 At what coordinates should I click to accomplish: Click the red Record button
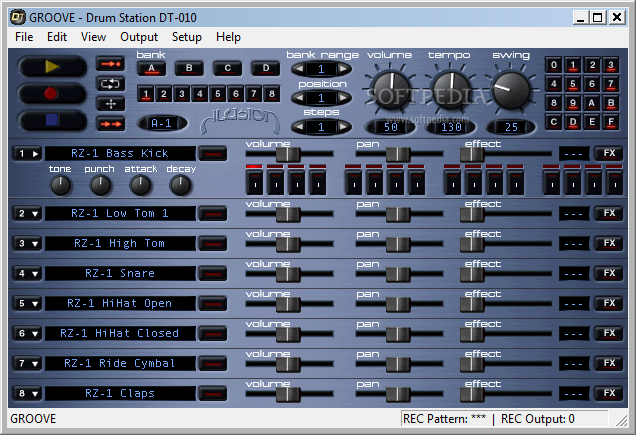(x=51, y=93)
